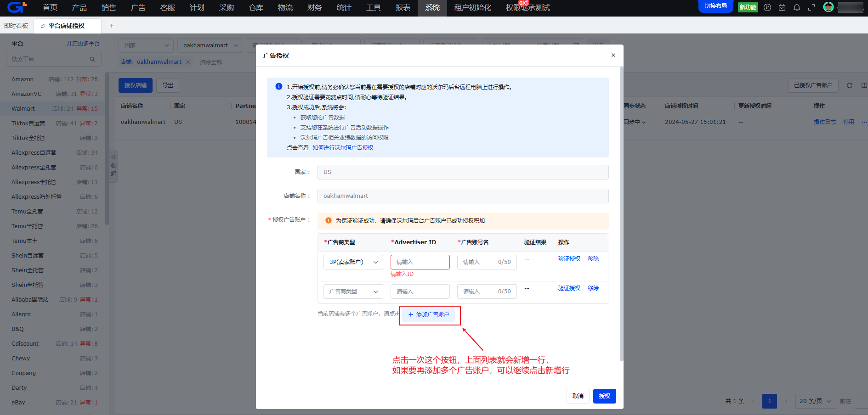Image resolution: width=868 pixels, height=415 pixels.
Task: Refresh the store list with the reload icon
Action: click(x=849, y=85)
